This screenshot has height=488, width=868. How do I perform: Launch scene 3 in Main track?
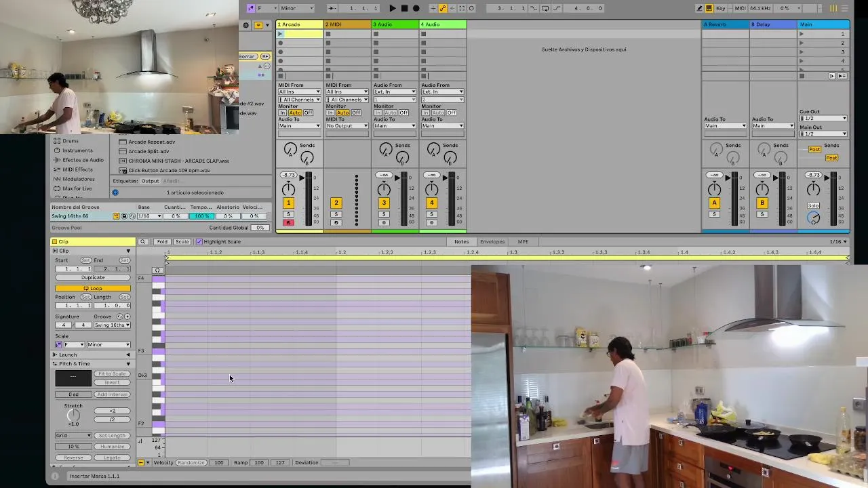pyautogui.click(x=802, y=52)
